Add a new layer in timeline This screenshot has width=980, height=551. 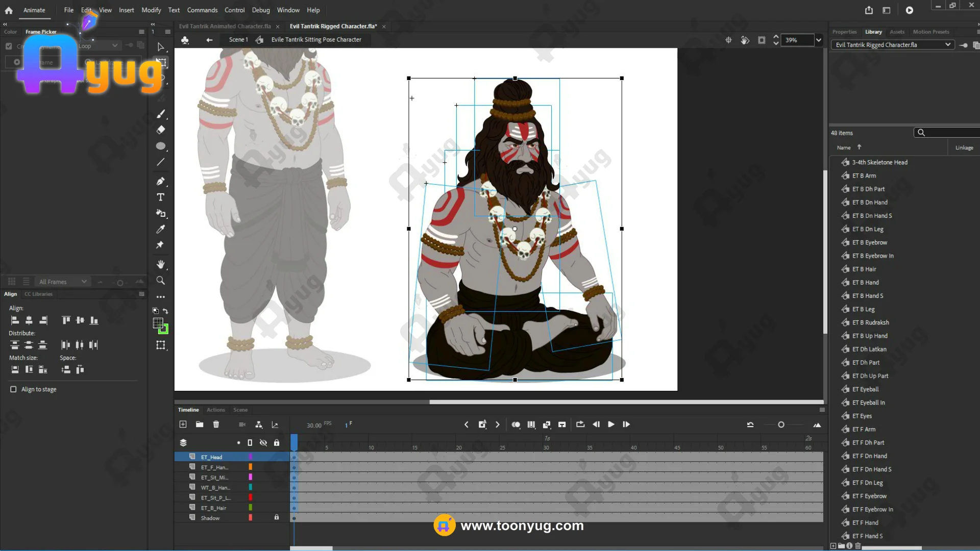coord(183,424)
